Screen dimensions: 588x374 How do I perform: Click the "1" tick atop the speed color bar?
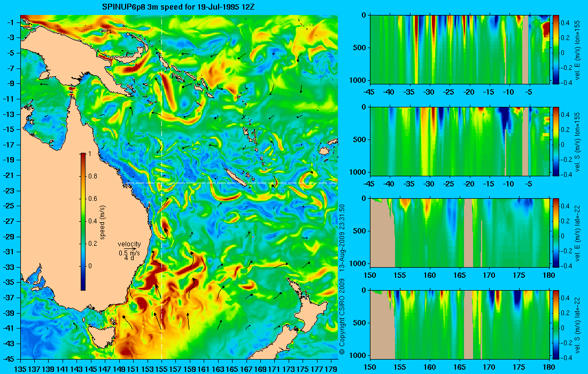[89, 154]
